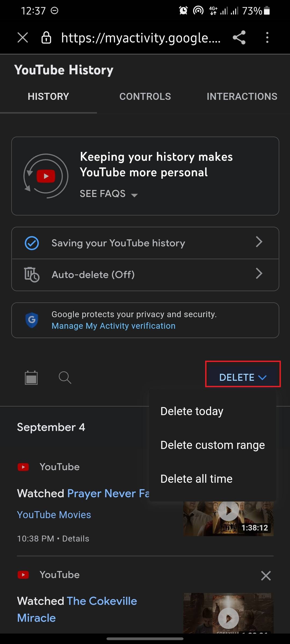
Task: Open Saving your YouTube history chevron
Action: (259, 242)
